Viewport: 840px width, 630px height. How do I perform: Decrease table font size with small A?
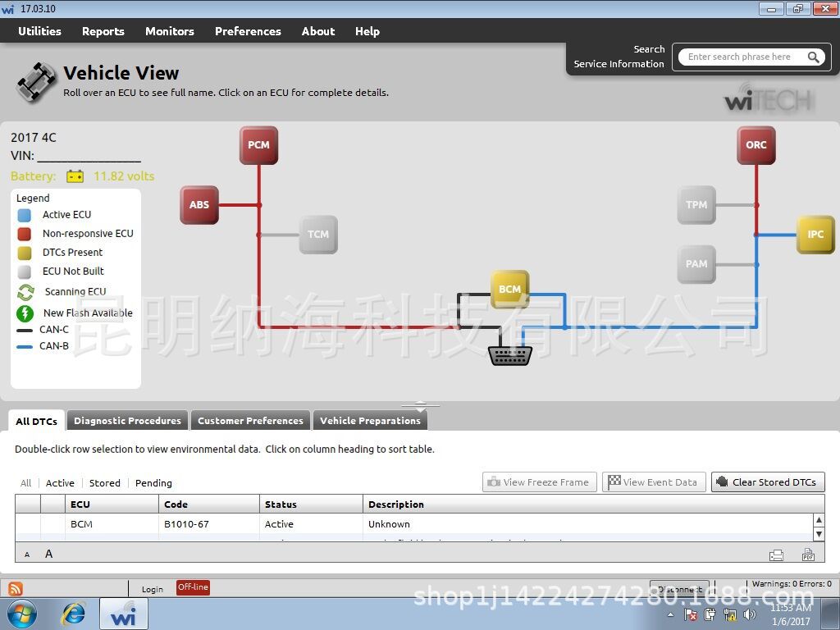click(27, 555)
